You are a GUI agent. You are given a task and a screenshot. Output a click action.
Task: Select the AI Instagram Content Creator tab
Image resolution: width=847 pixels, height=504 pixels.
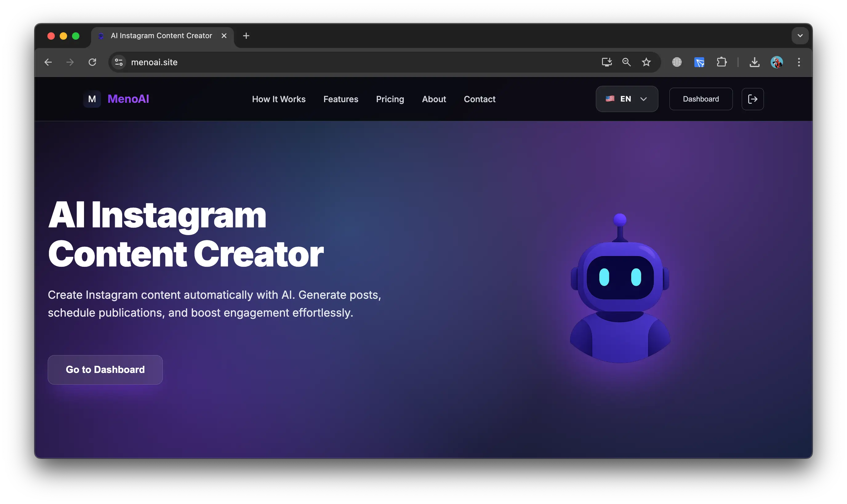[x=162, y=36]
